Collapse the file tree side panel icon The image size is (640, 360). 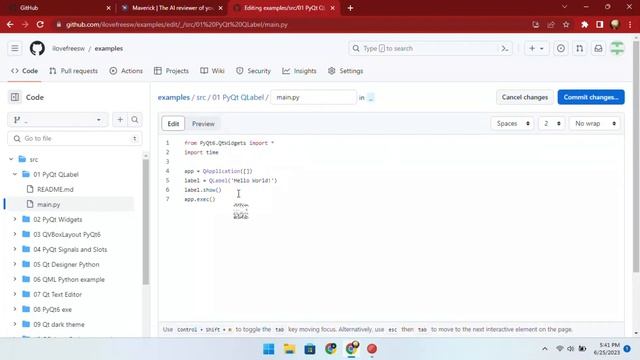tap(15, 97)
